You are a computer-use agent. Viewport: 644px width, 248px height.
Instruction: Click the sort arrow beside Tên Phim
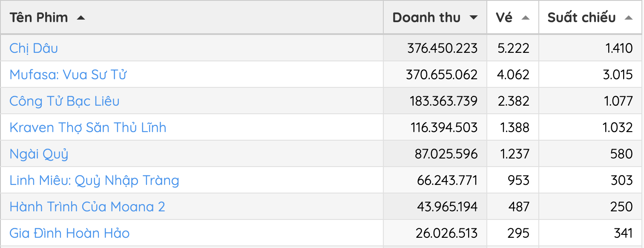[80, 18]
